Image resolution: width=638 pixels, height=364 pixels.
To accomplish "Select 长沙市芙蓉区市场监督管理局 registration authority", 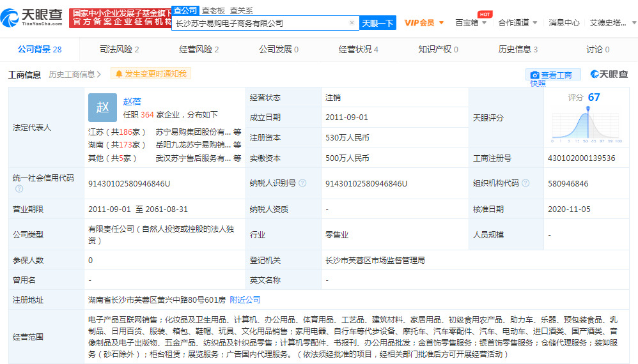I will click(x=375, y=261).
